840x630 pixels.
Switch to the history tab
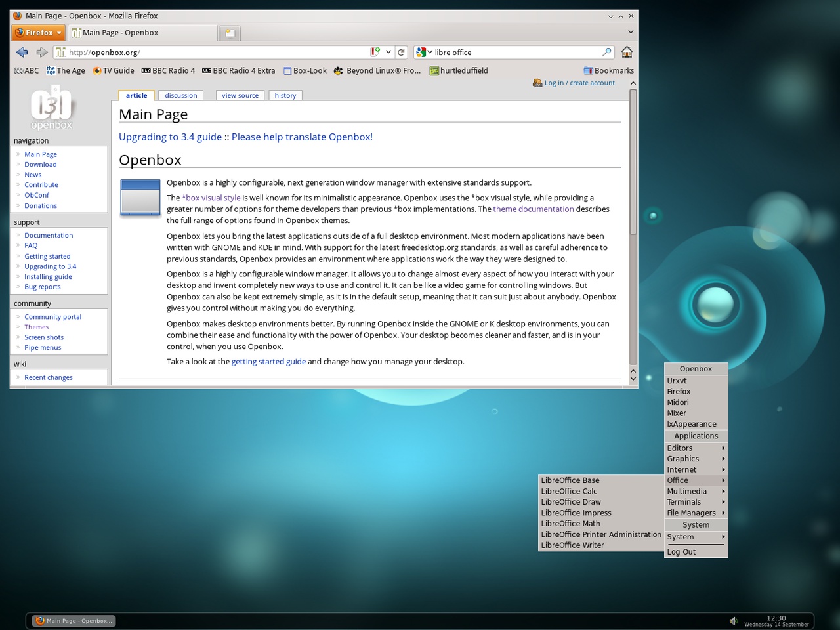285,96
